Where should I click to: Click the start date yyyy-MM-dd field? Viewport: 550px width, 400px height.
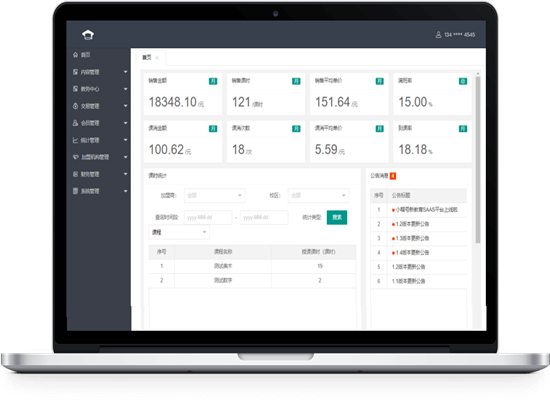pos(208,218)
